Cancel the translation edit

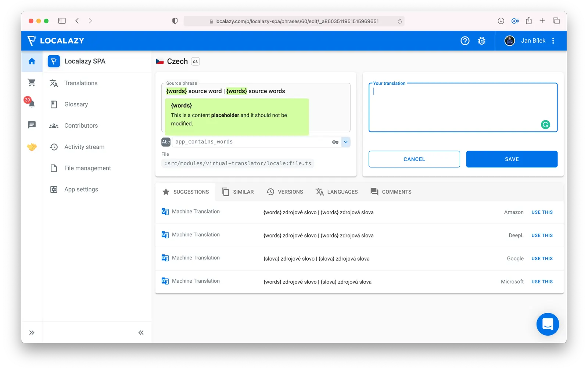[x=414, y=159]
